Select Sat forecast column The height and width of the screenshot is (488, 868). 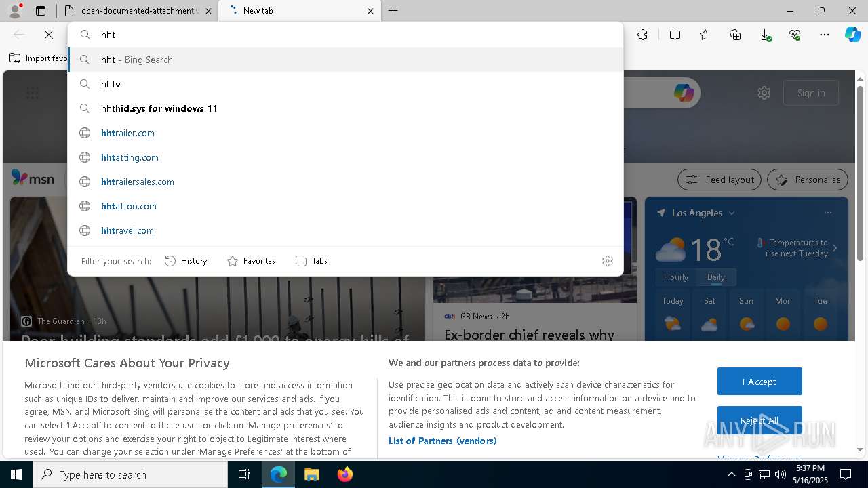pyautogui.click(x=709, y=316)
